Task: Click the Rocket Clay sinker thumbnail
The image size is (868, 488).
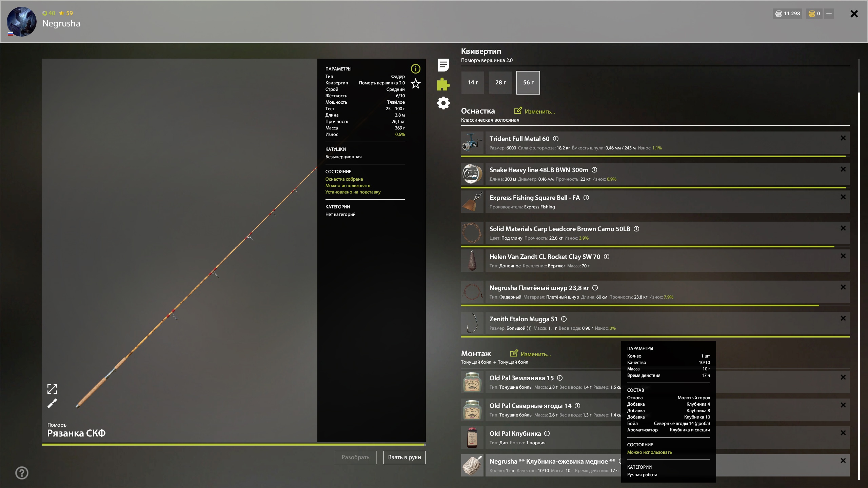Action: click(472, 261)
